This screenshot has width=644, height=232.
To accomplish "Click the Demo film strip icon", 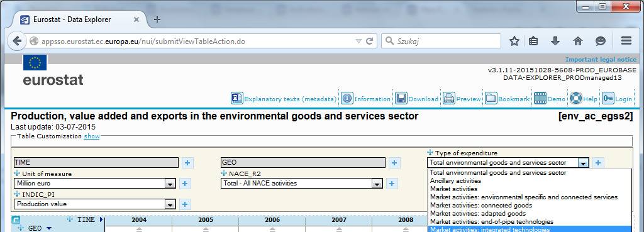I will click(540, 99).
